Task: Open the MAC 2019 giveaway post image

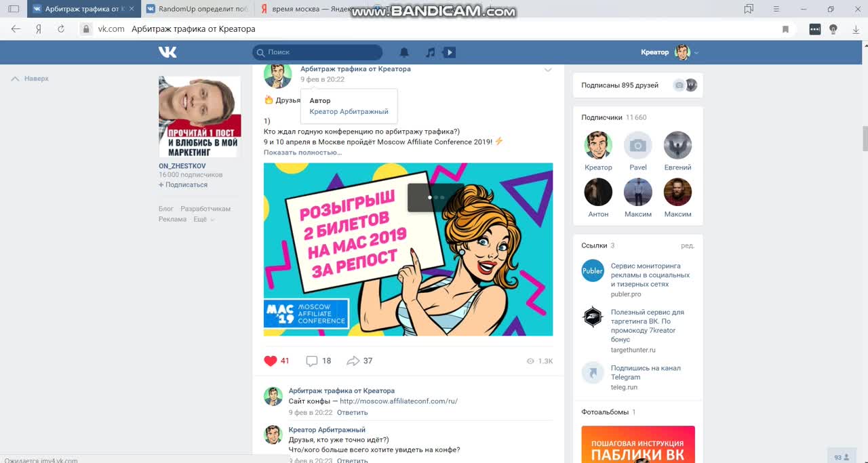Action: point(408,249)
